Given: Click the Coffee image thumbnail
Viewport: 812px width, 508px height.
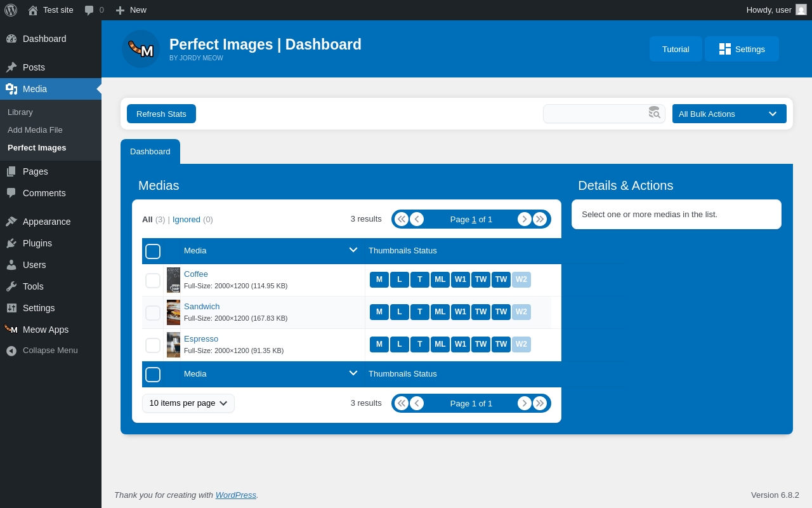Looking at the screenshot, I should 173,280.
